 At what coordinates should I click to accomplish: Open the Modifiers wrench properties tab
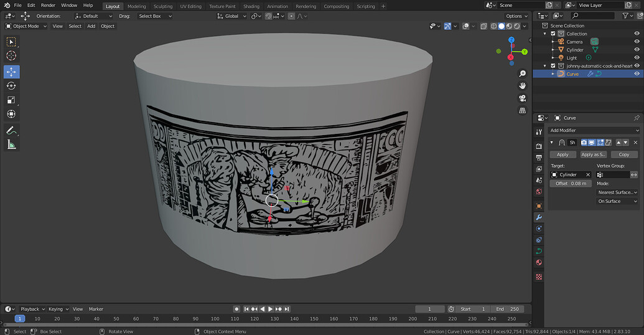[539, 217]
